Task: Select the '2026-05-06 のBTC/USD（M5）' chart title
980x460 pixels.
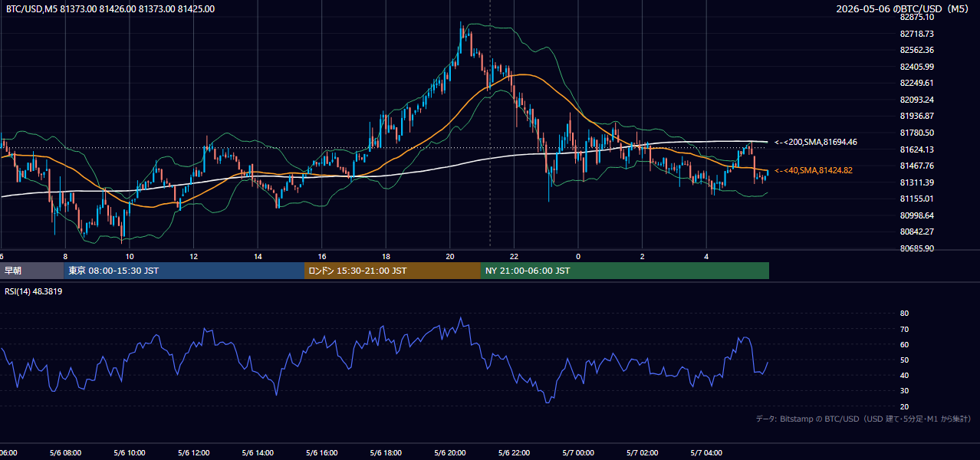Action: (903, 9)
